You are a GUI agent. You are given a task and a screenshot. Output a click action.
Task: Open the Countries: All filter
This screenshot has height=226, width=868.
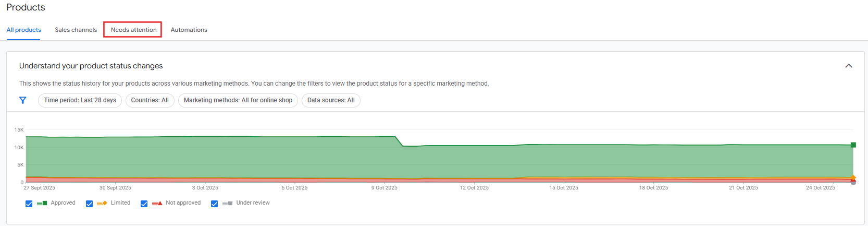(x=150, y=100)
